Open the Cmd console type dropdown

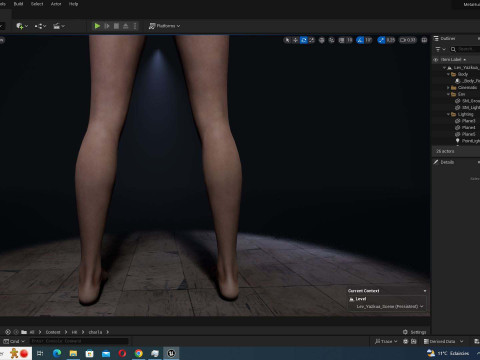click(14, 341)
